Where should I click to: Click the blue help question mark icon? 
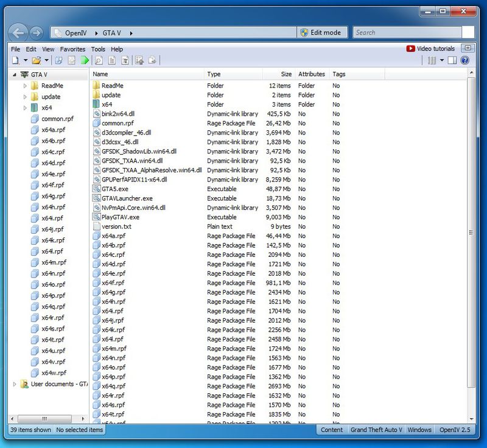point(465,60)
